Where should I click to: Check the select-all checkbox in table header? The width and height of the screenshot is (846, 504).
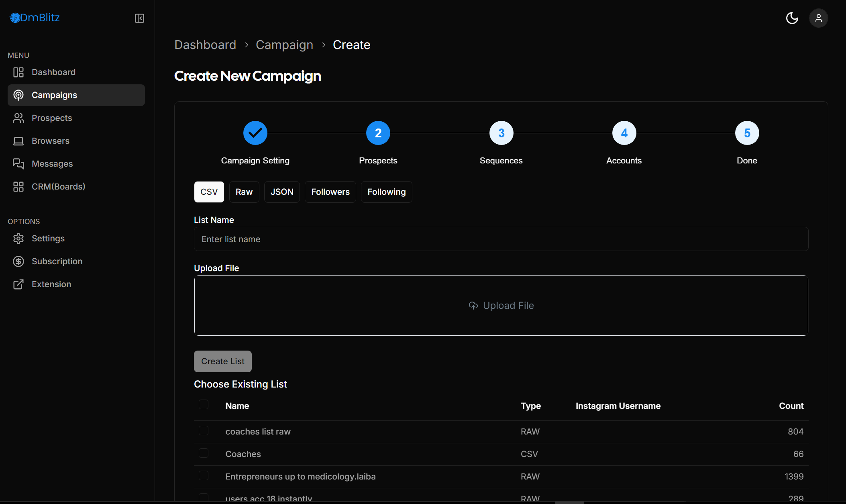(x=204, y=404)
